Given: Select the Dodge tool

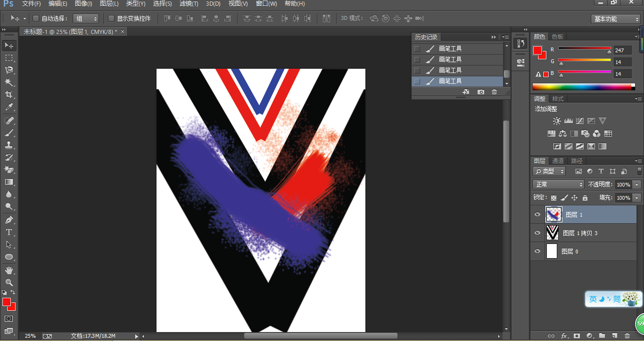Looking at the screenshot, I should [9, 206].
